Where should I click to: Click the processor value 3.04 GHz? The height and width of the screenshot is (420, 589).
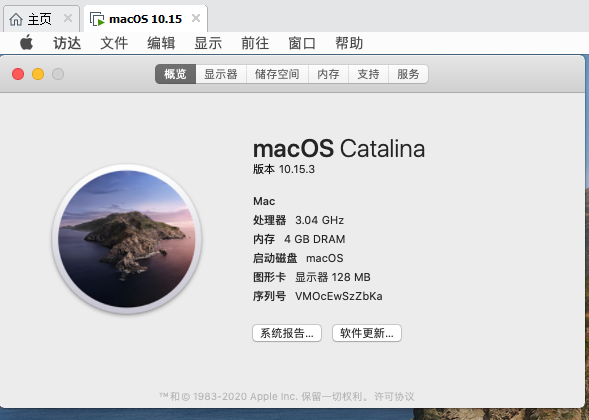click(x=320, y=220)
